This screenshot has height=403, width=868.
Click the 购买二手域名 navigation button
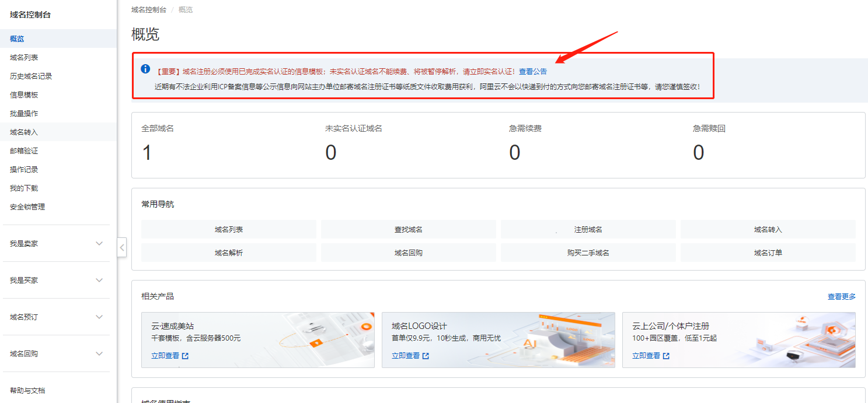point(588,253)
